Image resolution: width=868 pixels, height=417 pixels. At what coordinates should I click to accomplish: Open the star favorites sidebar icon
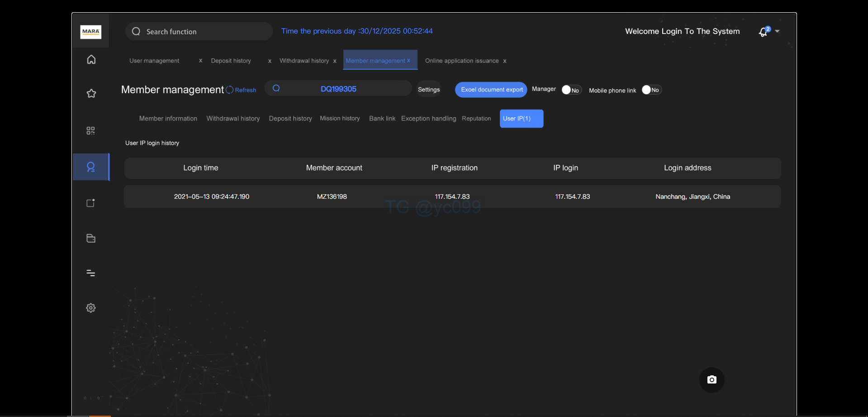point(91,94)
